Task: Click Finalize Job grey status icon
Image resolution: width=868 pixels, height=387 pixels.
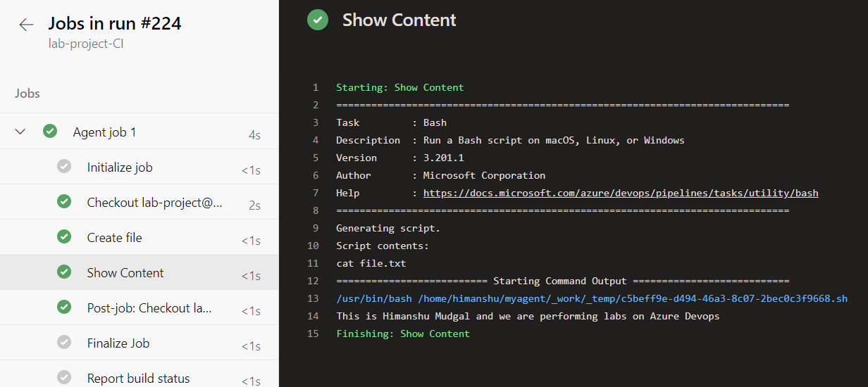Action: (x=64, y=342)
